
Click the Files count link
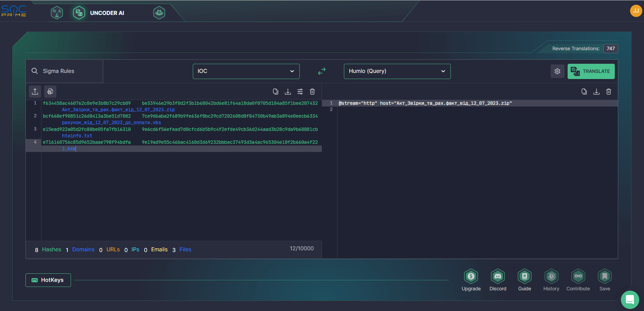pos(185,250)
